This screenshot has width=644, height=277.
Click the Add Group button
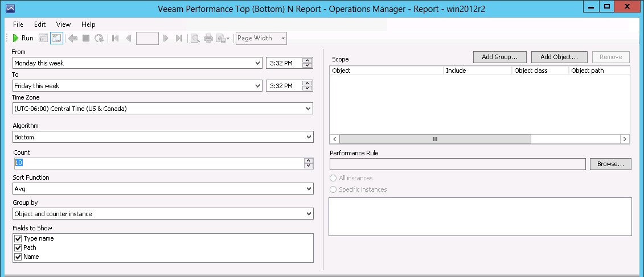pyautogui.click(x=499, y=57)
